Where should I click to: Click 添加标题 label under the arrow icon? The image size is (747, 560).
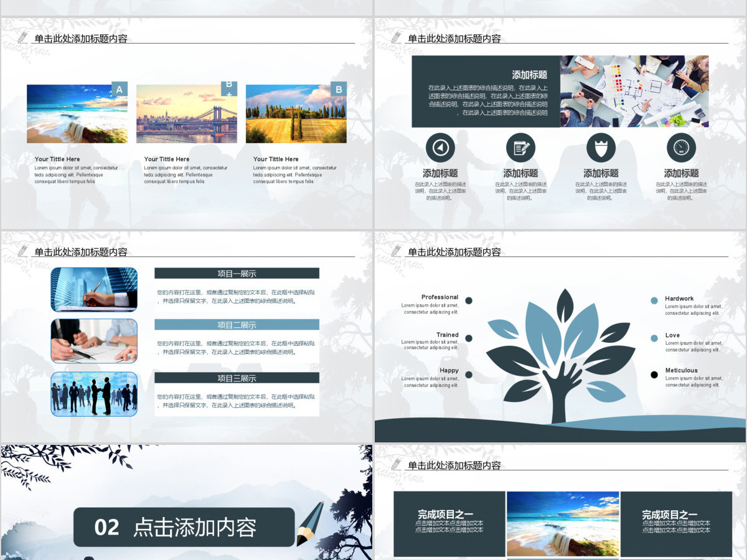[x=440, y=174]
